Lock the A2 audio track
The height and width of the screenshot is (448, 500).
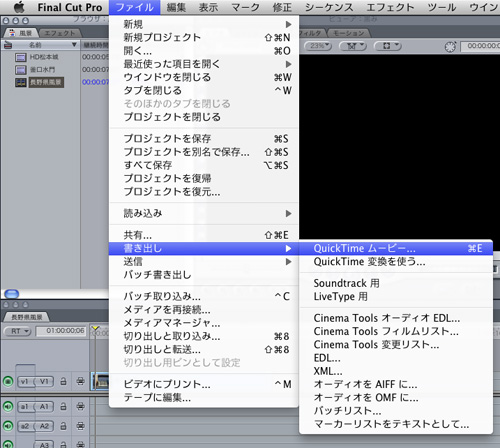point(63,426)
